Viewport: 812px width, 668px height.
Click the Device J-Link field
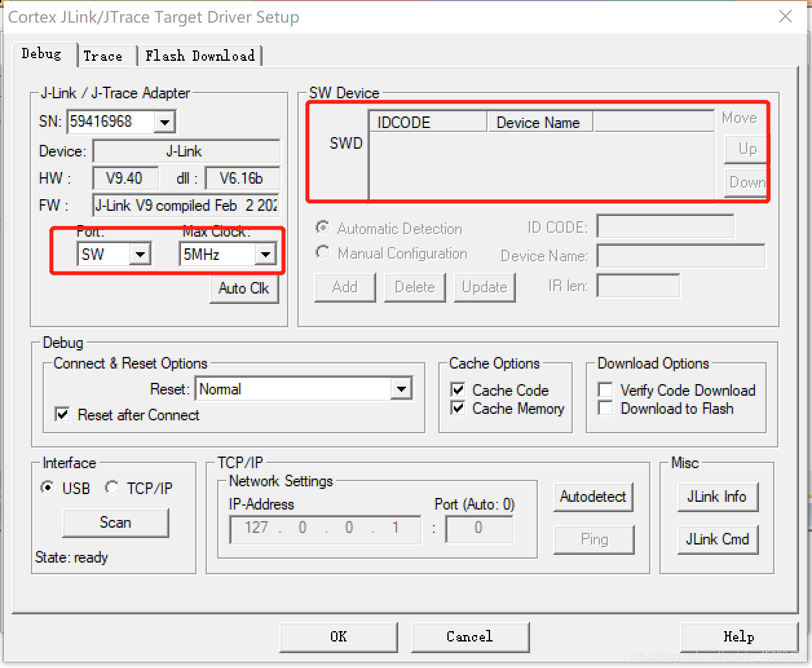(186, 151)
